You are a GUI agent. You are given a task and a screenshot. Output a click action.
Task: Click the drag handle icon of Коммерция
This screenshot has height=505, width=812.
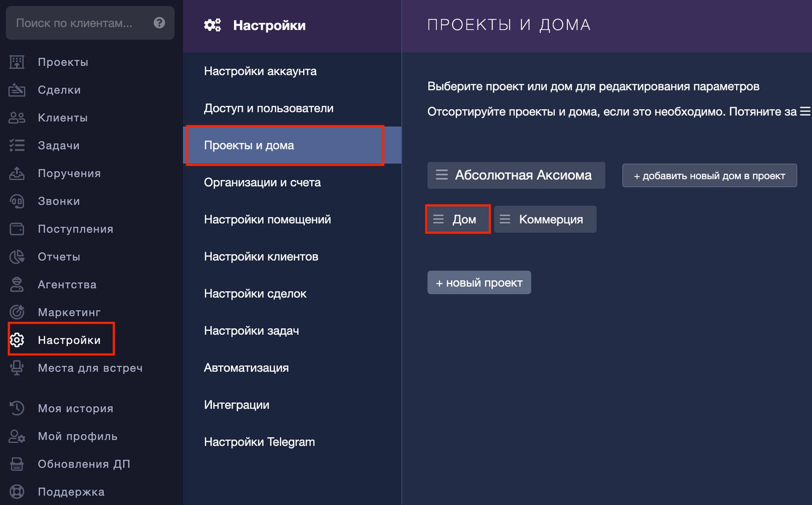505,219
